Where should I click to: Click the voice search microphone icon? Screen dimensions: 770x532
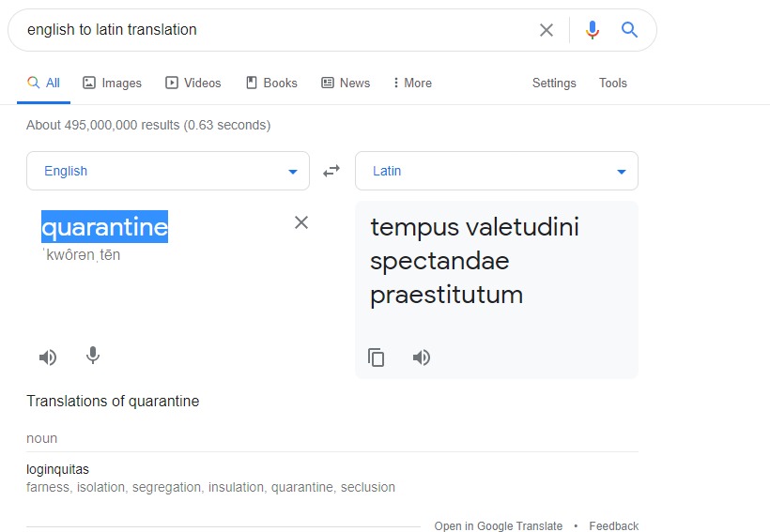592,30
